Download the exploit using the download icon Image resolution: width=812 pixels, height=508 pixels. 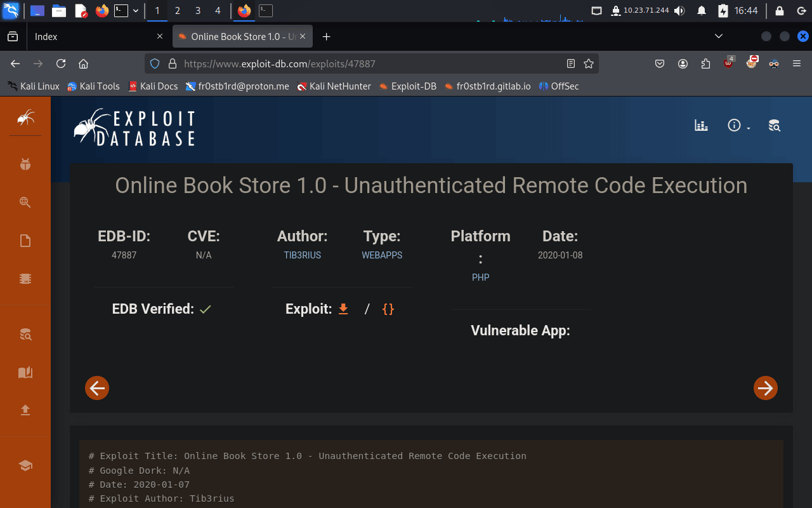(343, 309)
